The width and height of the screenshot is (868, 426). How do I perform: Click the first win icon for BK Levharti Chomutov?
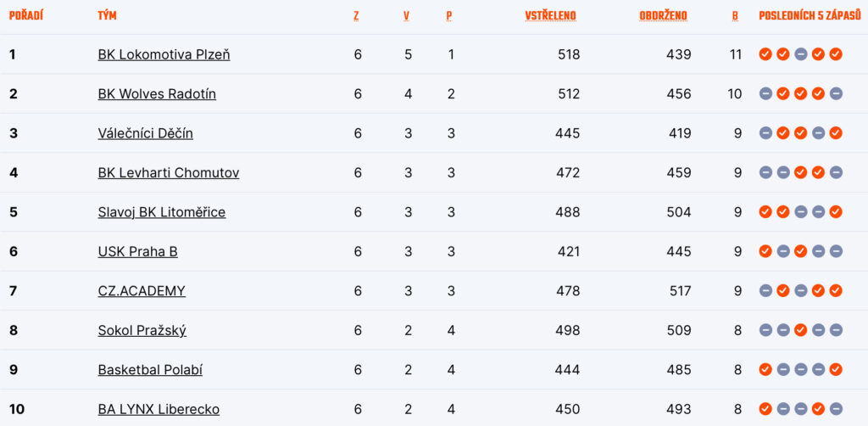tap(800, 173)
